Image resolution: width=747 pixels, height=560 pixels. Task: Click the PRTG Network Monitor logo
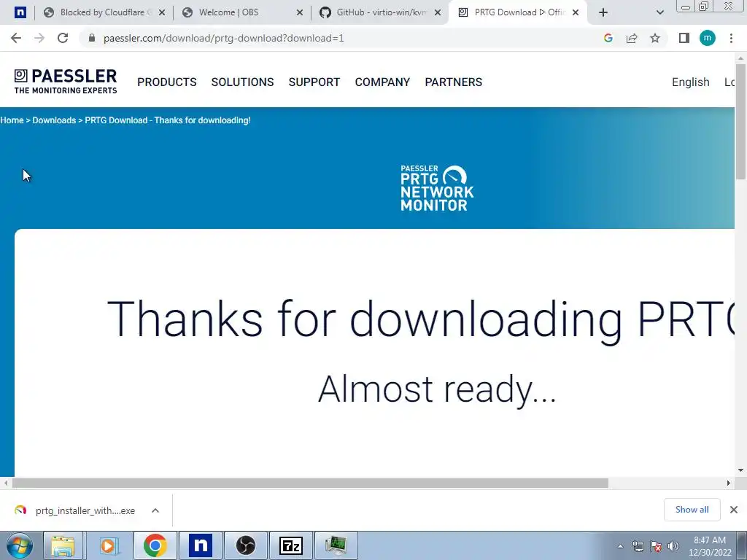(437, 188)
